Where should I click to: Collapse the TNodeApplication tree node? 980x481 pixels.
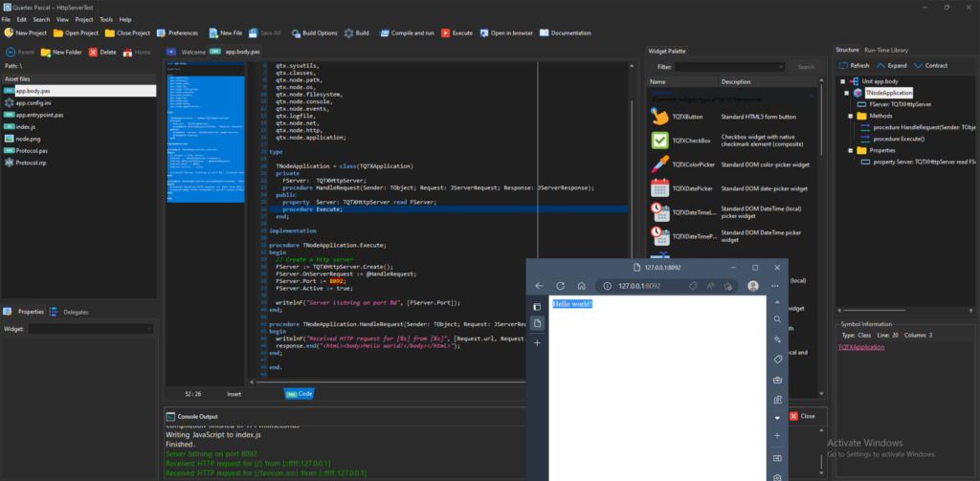point(846,93)
